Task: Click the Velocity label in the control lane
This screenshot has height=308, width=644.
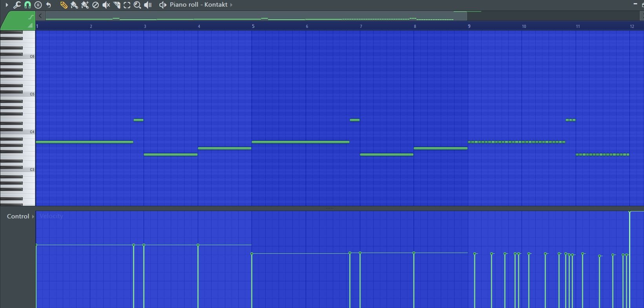Action: (x=51, y=216)
